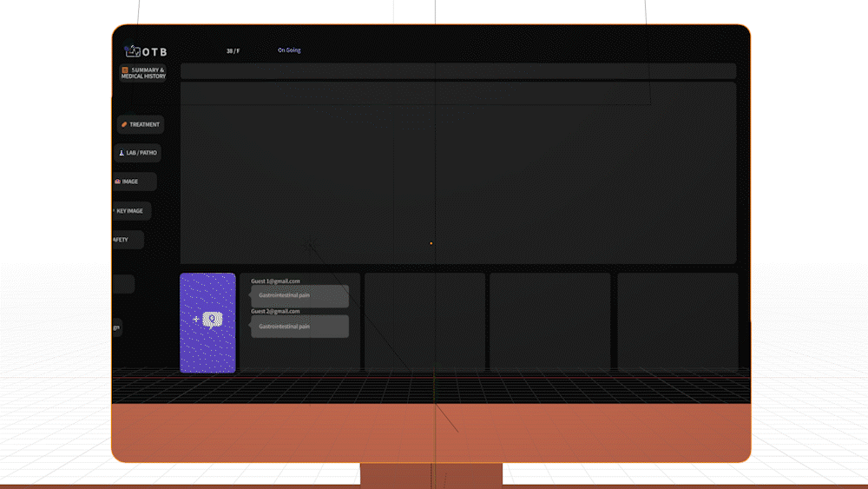Switch to the Lab / Patho tab
The height and width of the screenshot is (489, 868).
(x=138, y=153)
